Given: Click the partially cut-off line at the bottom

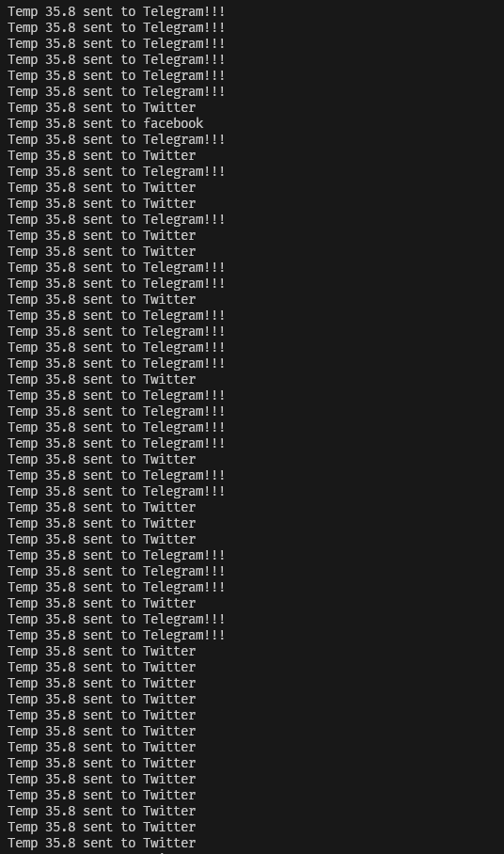Looking at the screenshot, I should pos(102,852).
